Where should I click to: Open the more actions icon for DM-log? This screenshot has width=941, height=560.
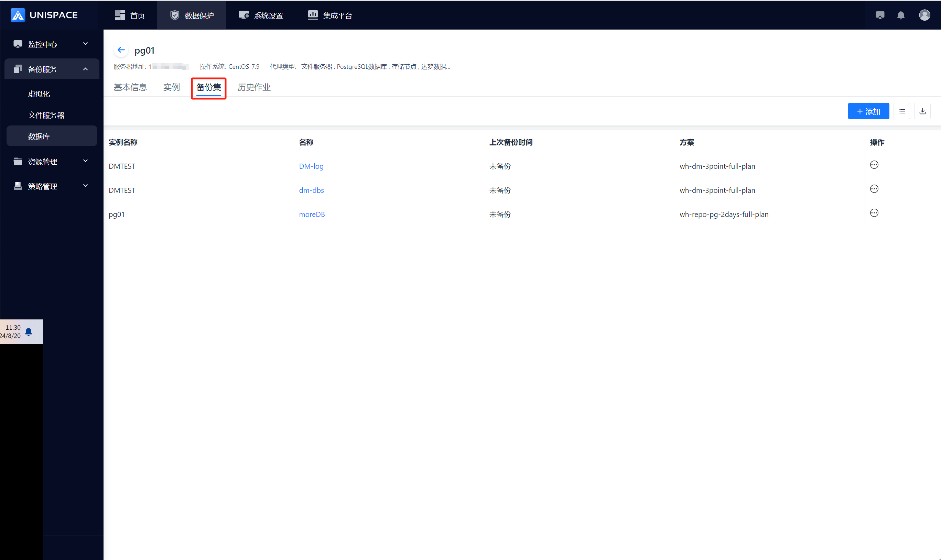[874, 165]
